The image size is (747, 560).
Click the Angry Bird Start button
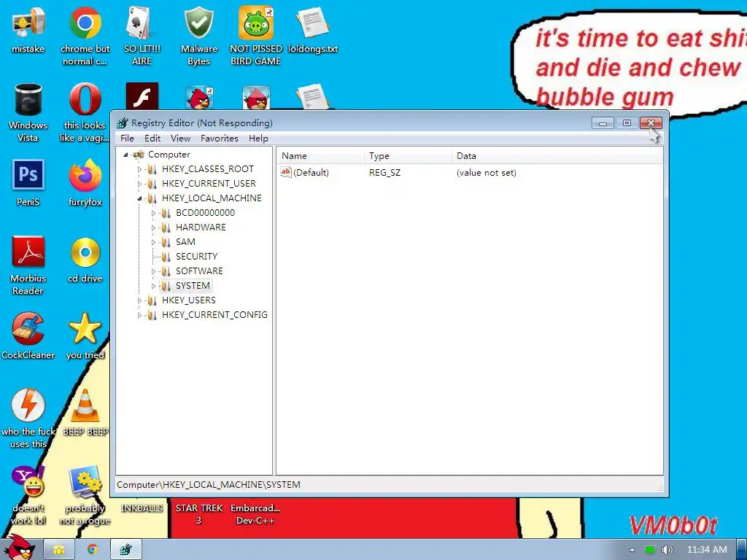click(x=19, y=548)
